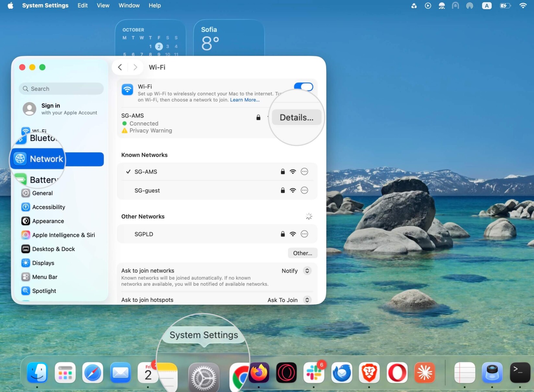
Task: Open the System Settings menu
Action: pos(45,6)
